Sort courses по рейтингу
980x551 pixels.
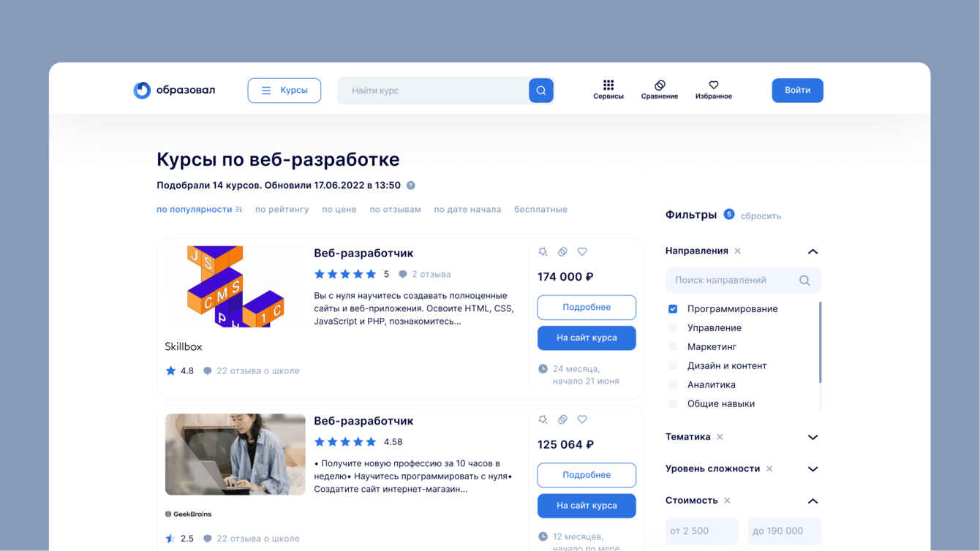282,210
